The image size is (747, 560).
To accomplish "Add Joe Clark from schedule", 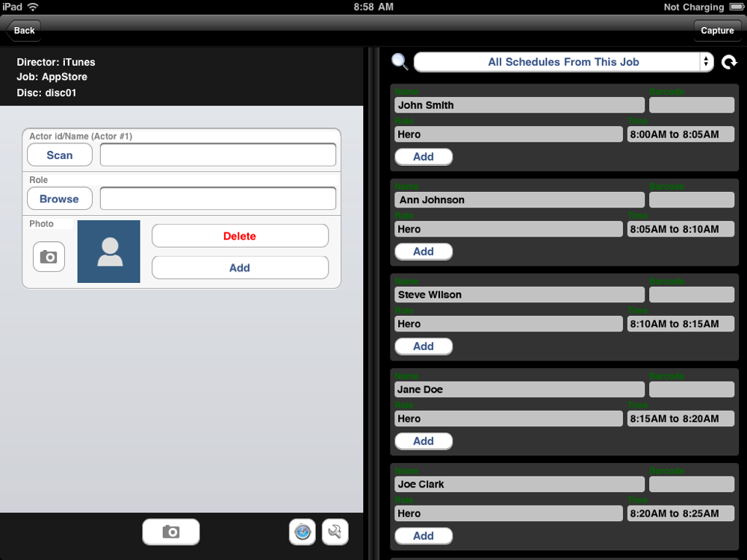I will coord(424,535).
